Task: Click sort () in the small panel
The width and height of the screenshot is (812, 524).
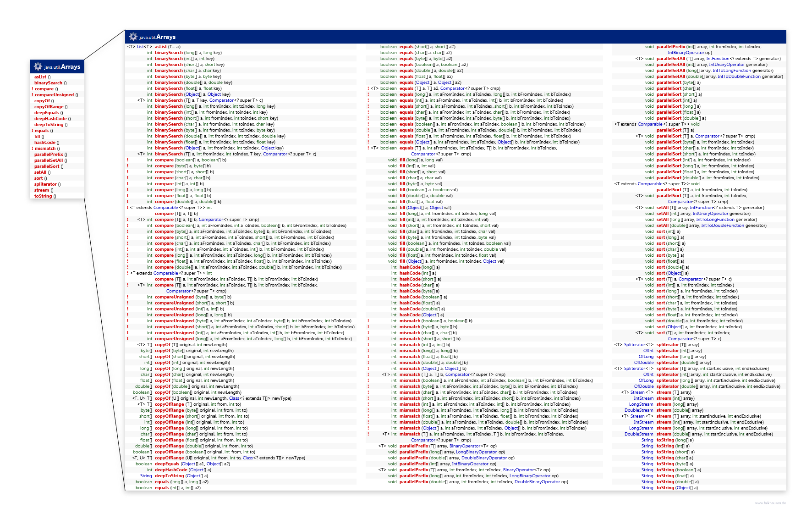Action: click(x=41, y=178)
